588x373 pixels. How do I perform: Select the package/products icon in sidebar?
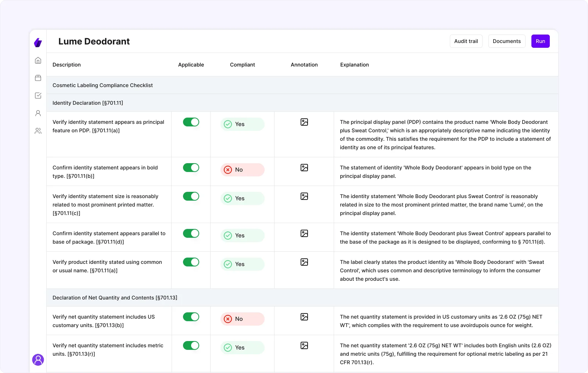click(x=38, y=78)
